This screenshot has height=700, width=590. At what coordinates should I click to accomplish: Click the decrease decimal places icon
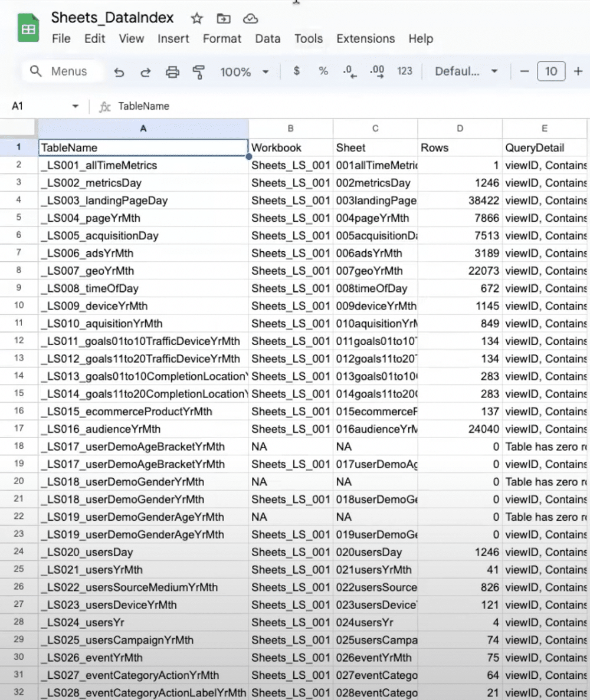[x=349, y=71]
